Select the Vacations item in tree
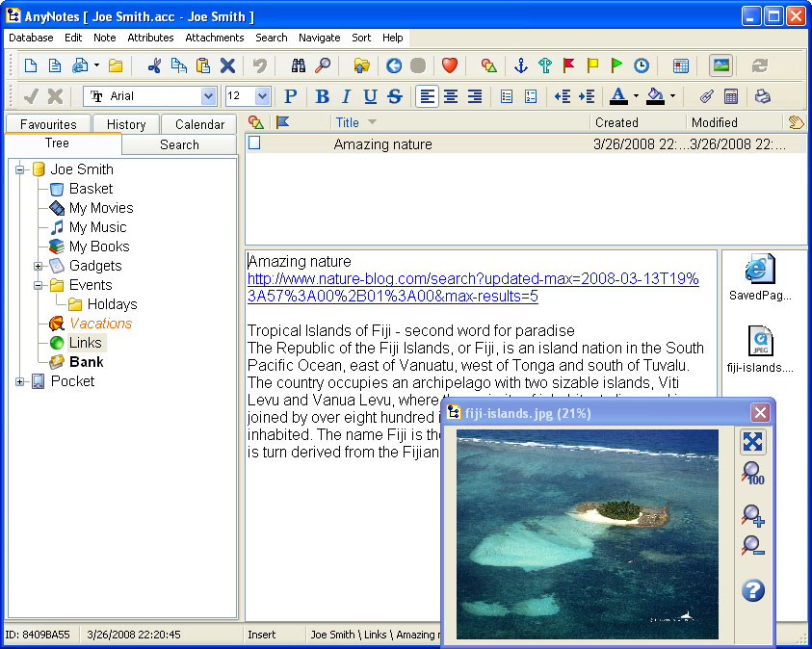Image resolution: width=812 pixels, height=649 pixels. point(100,324)
